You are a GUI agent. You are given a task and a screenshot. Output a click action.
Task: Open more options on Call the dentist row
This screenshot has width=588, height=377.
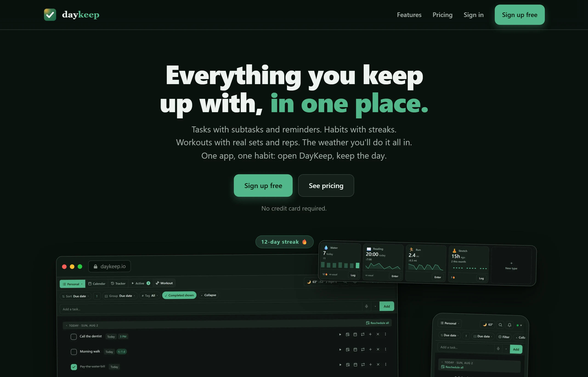pyautogui.click(x=385, y=334)
